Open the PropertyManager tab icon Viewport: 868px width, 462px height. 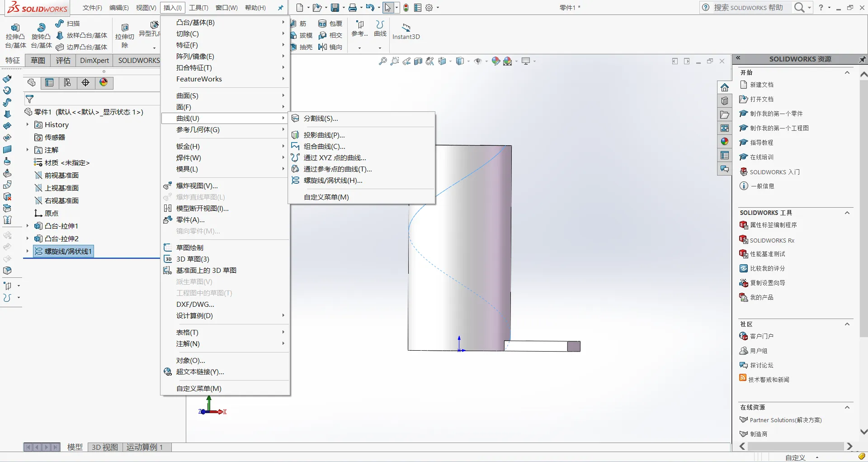[49, 82]
